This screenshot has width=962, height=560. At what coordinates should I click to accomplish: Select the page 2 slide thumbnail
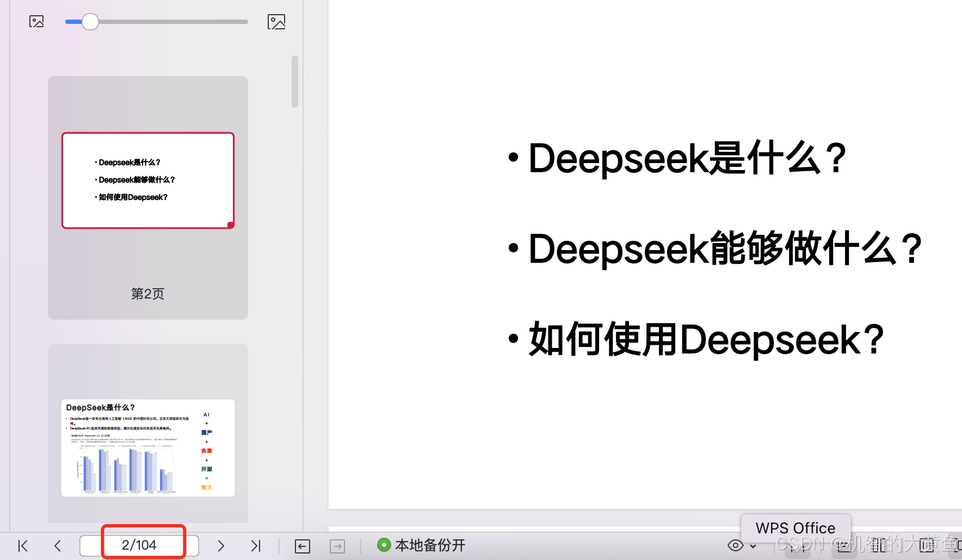point(148,181)
